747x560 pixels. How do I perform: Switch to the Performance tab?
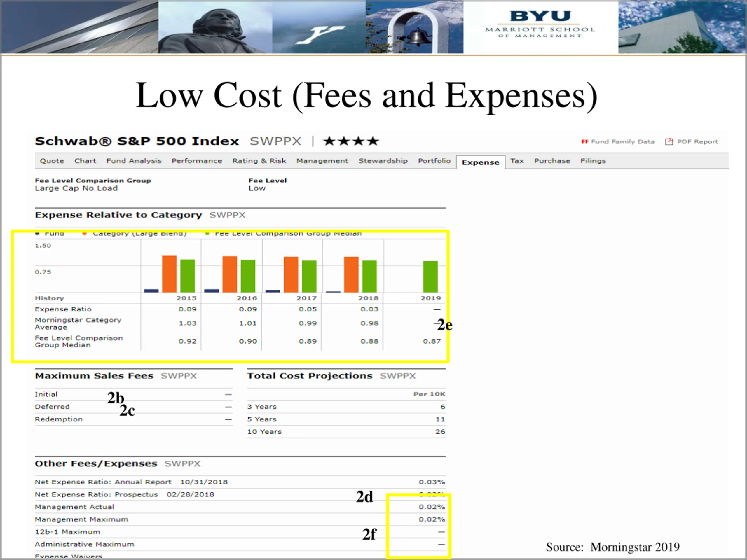pos(197,161)
